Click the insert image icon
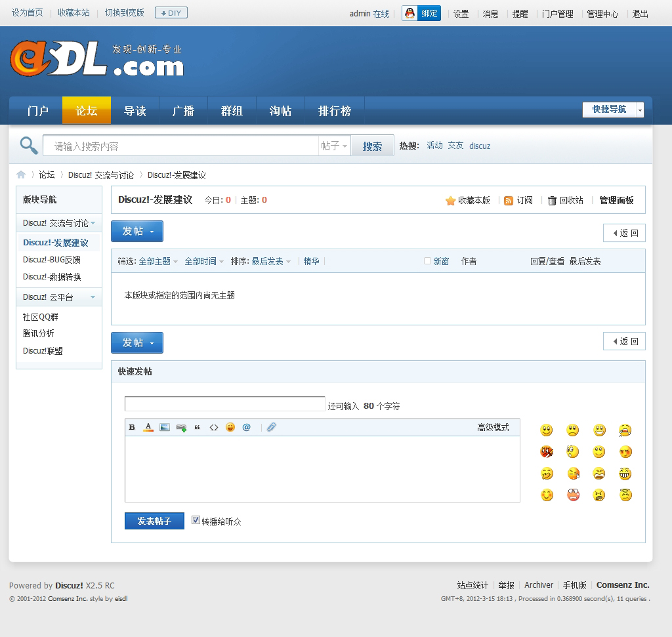This screenshot has height=637, width=672. [165, 427]
